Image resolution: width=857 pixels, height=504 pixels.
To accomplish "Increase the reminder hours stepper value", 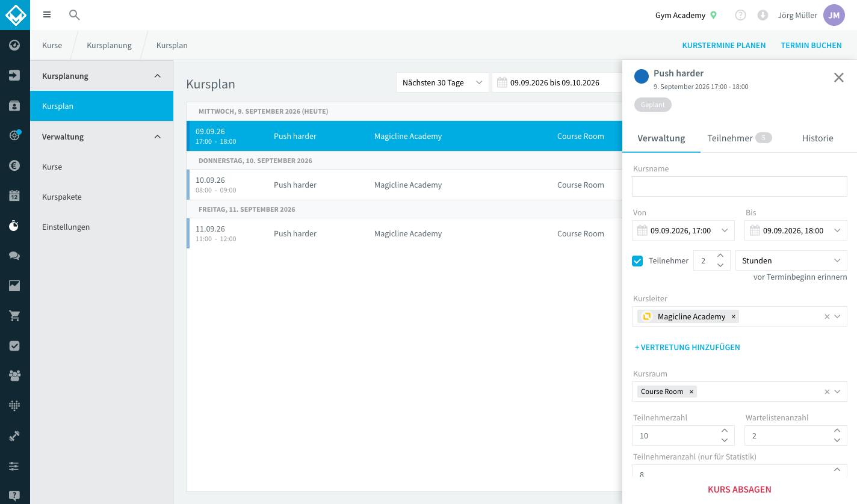I will (720, 256).
